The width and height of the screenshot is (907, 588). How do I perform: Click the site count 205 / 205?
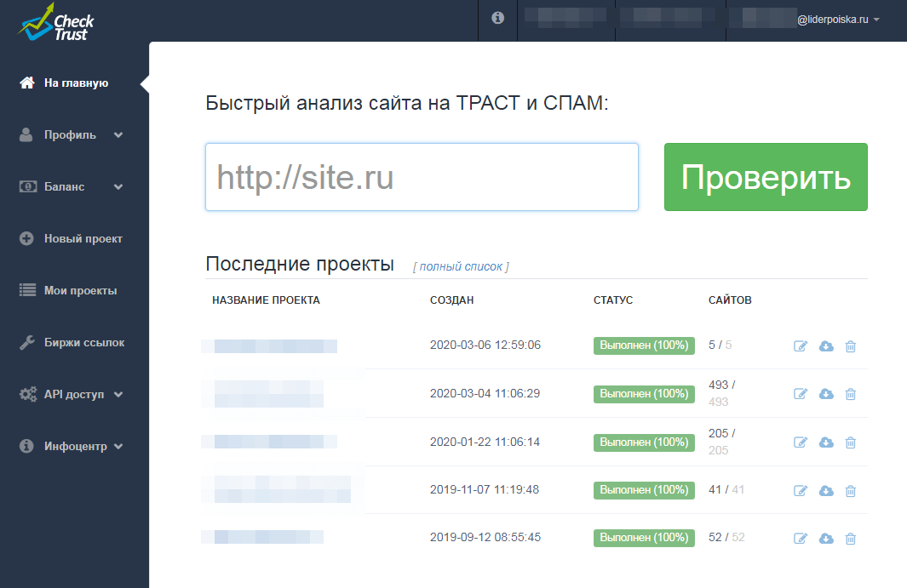click(722, 442)
